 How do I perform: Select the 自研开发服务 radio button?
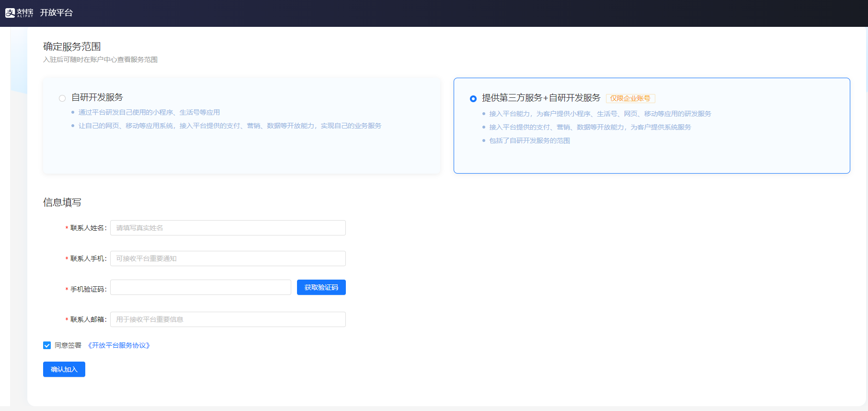(x=62, y=98)
